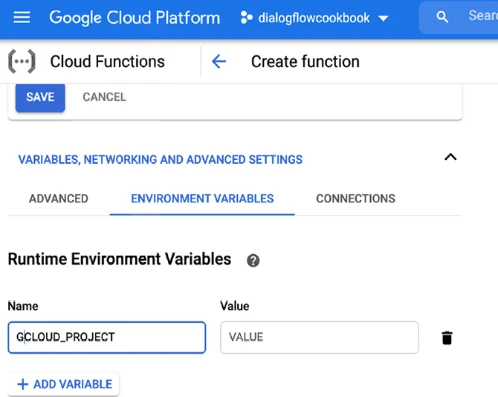Click the Runtime Environment Variables heading
Image resolution: width=498 pixels, height=397 pixels.
(119, 259)
